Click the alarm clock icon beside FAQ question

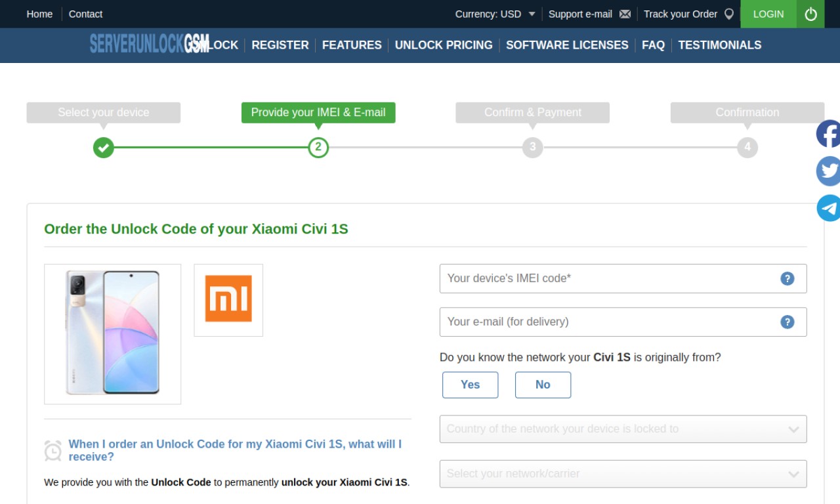pos(53,450)
